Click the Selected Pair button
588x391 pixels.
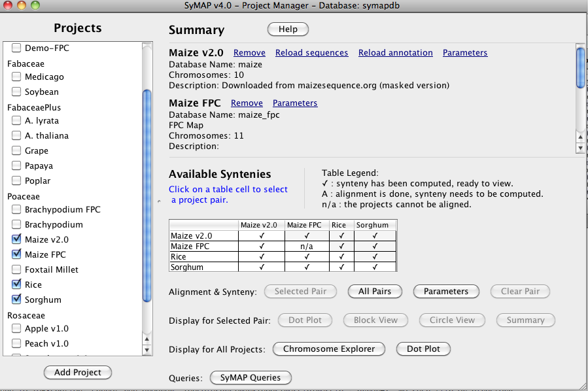click(300, 291)
